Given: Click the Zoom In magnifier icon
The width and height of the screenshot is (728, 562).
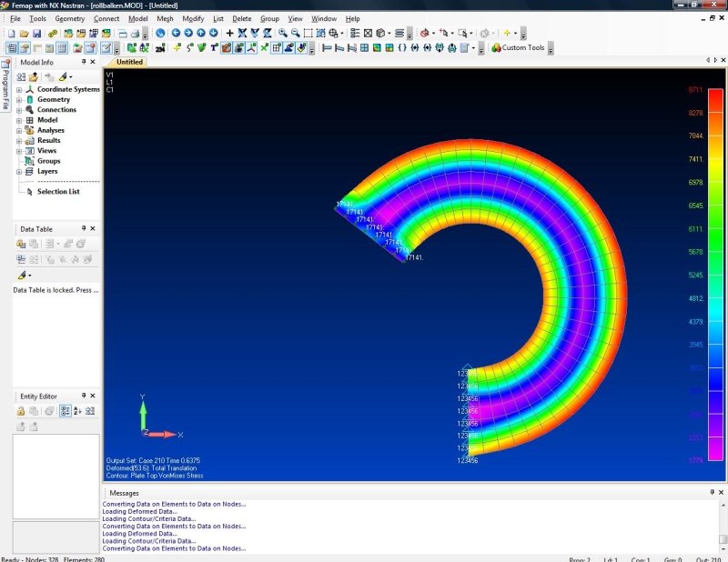Looking at the screenshot, I should click(x=282, y=33).
